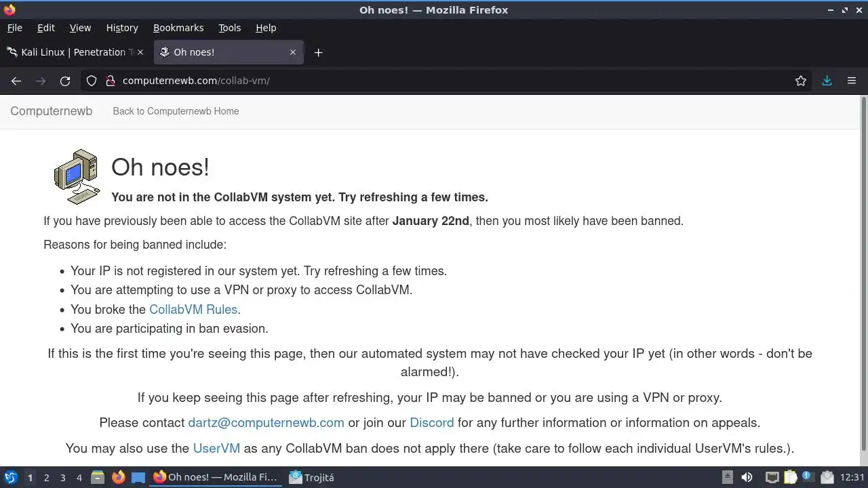This screenshot has height=488, width=868.
Task: Select the Oh noes! tab
Action: tap(229, 52)
